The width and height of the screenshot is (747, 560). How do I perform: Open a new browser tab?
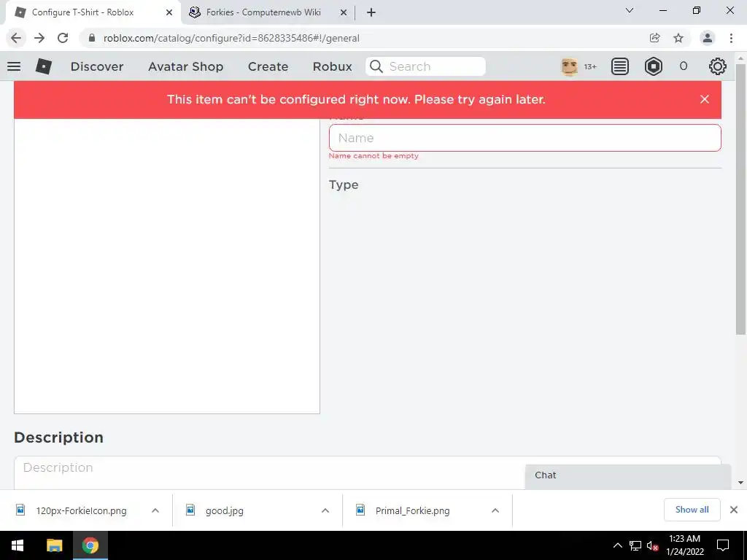click(x=371, y=12)
